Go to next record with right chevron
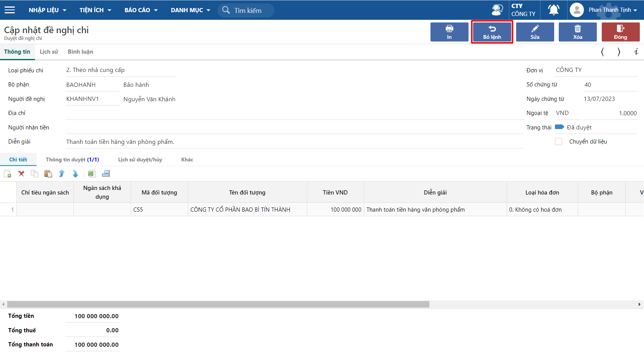 619,52
